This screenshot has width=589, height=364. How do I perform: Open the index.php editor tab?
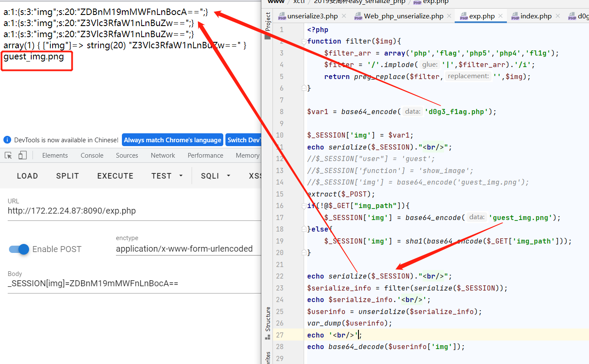pos(536,16)
